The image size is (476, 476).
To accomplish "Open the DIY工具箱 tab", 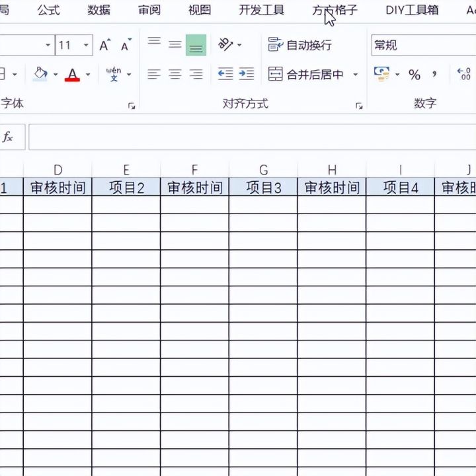I will pyautogui.click(x=412, y=11).
